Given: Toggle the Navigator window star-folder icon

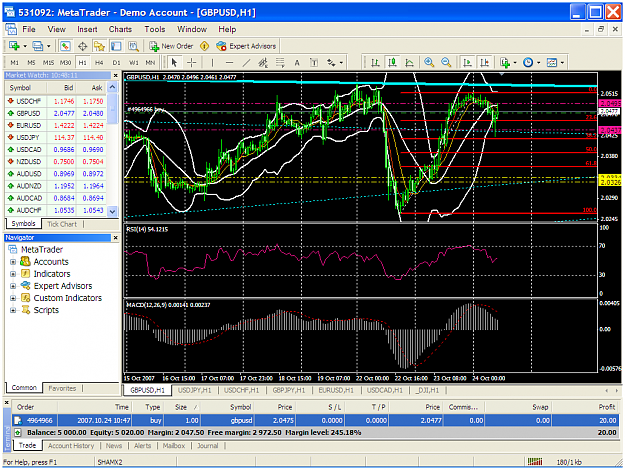Looking at the screenshot, I should pyautogui.click(x=99, y=46).
